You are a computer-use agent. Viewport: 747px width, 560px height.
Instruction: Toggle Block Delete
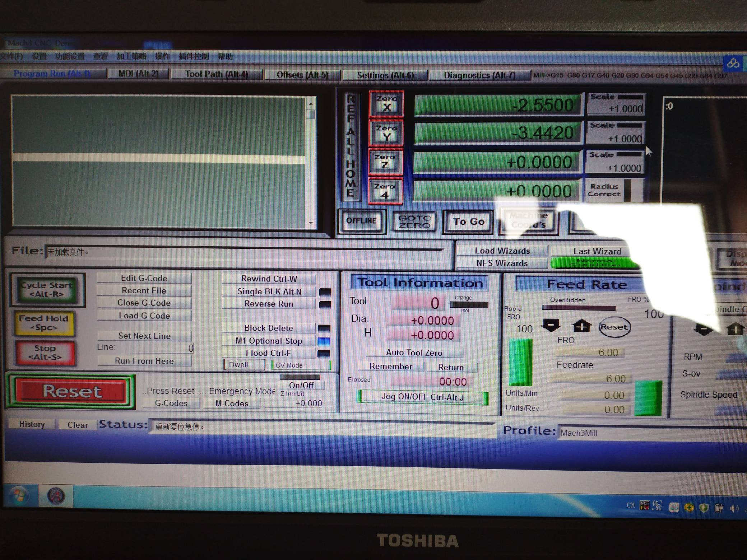[x=269, y=328]
